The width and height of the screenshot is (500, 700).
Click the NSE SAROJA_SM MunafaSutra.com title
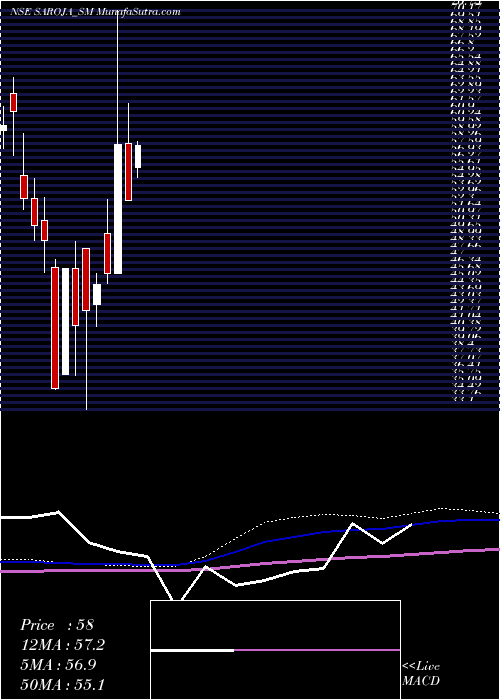[96, 12]
